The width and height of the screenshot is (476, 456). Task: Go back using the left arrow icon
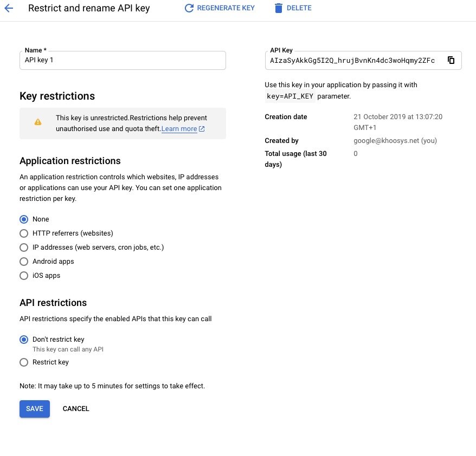pos(9,8)
